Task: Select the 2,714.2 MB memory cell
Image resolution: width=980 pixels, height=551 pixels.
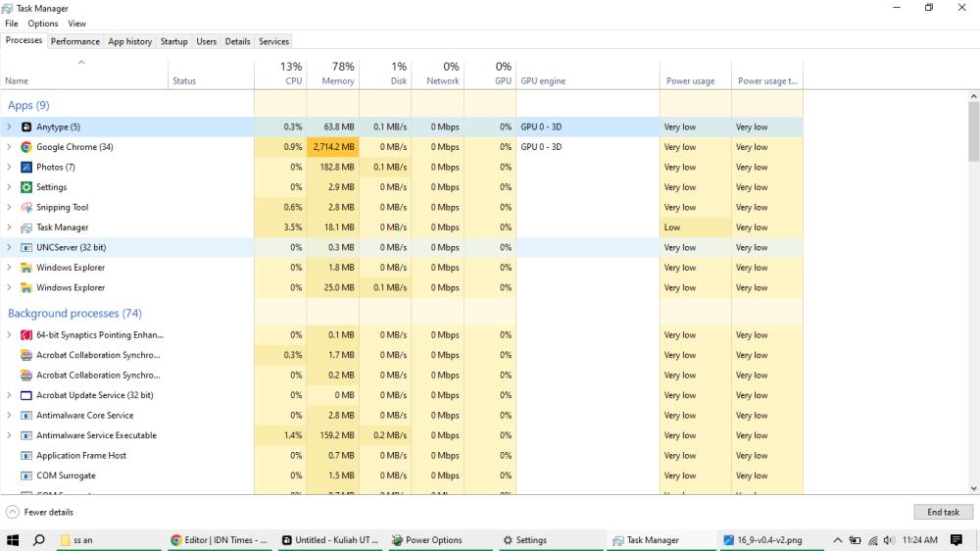Action: 333,147
